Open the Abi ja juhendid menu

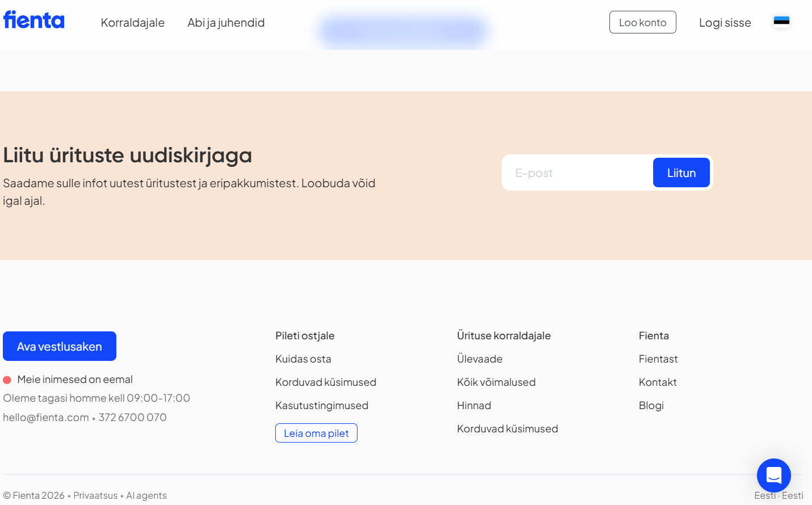226,23
